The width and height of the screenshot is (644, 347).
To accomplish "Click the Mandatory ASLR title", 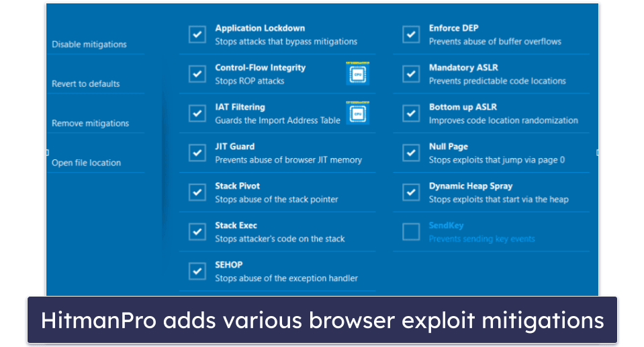I will click(x=463, y=67).
